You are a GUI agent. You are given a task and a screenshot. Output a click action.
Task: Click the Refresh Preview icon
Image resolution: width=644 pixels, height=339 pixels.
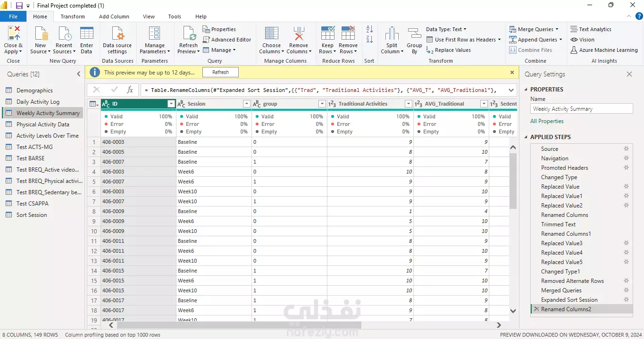pyautogui.click(x=188, y=34)
